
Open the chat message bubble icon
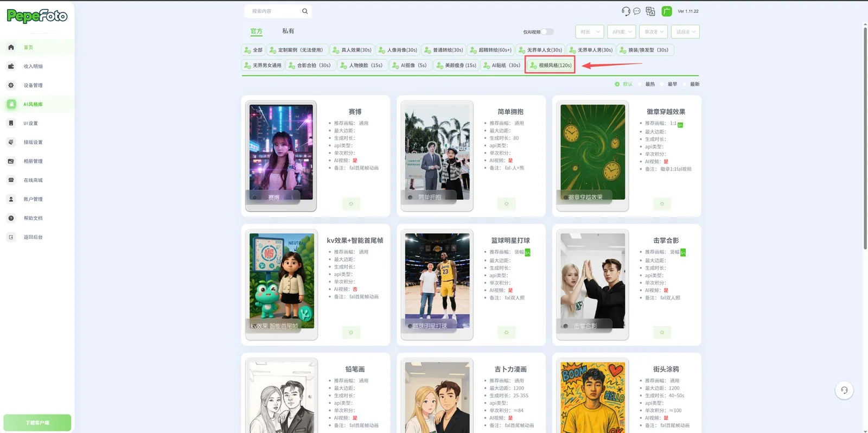[637, 11]
